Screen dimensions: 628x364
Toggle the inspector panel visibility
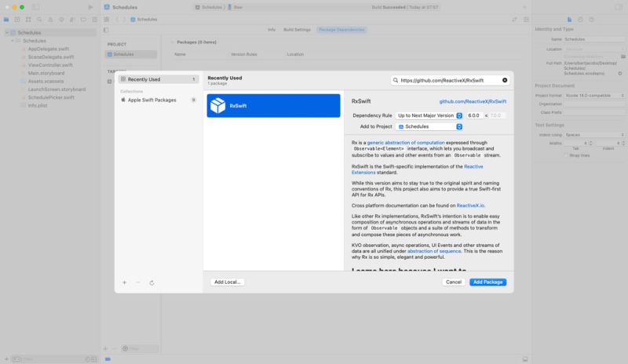(x=619, y=7)
